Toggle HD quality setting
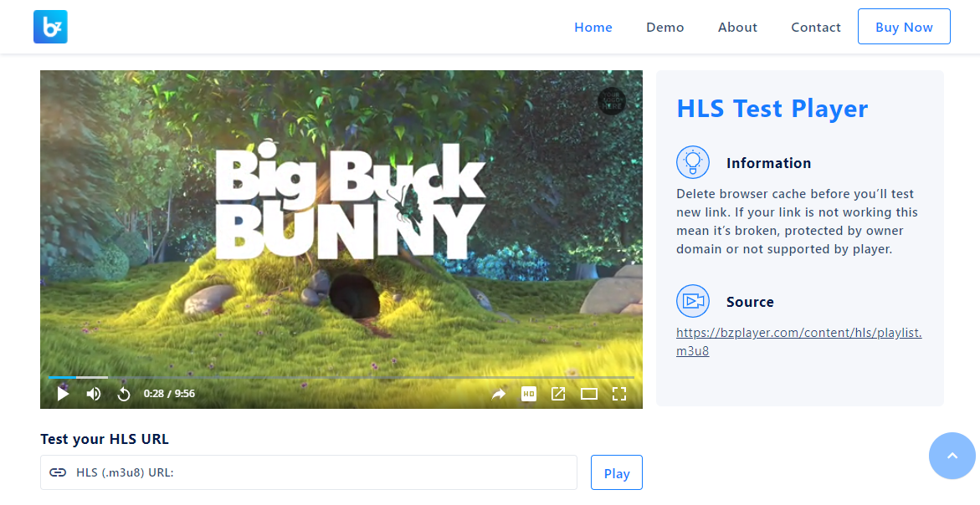The width and height of the screenshot is (980, 505). point(529,394)
